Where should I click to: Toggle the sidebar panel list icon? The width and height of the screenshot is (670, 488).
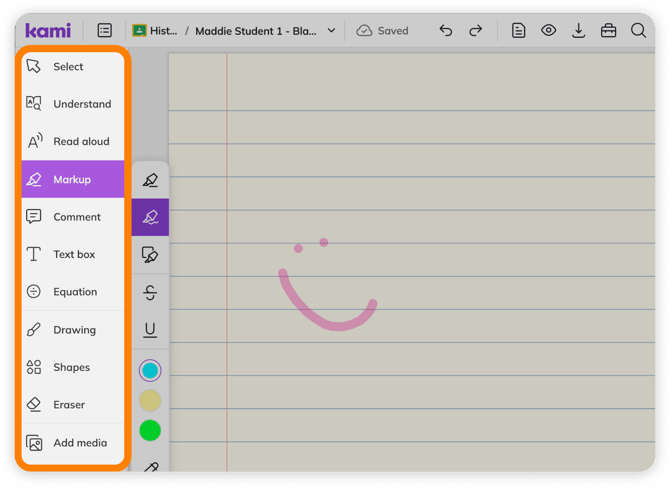click(105, 30)
